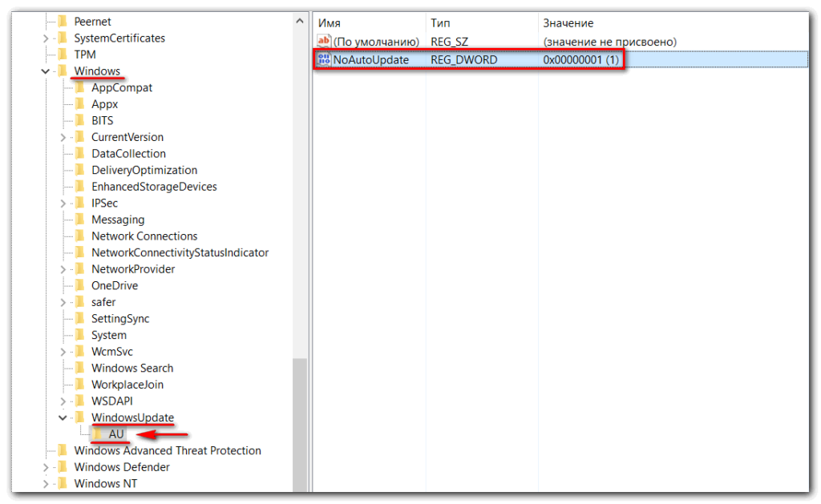Expand the Windows NT key
The width and height of the screenshot is (821, 504).
(46, 484)
